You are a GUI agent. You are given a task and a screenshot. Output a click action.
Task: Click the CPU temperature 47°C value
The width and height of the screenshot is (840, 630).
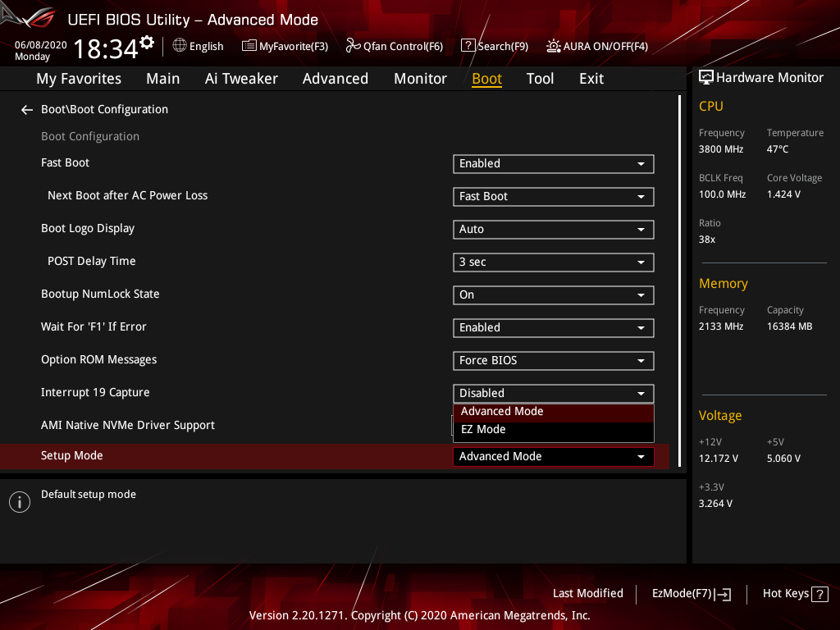778,149
